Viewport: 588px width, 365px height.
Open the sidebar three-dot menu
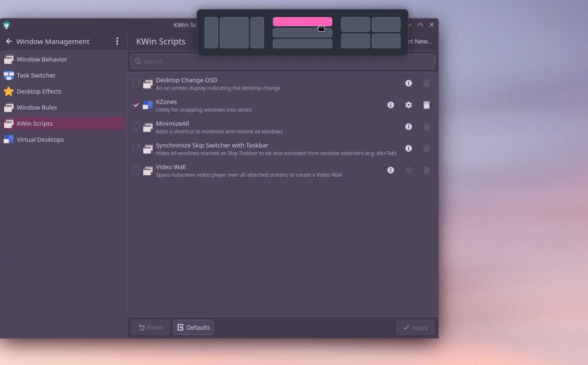coord(117,41)
